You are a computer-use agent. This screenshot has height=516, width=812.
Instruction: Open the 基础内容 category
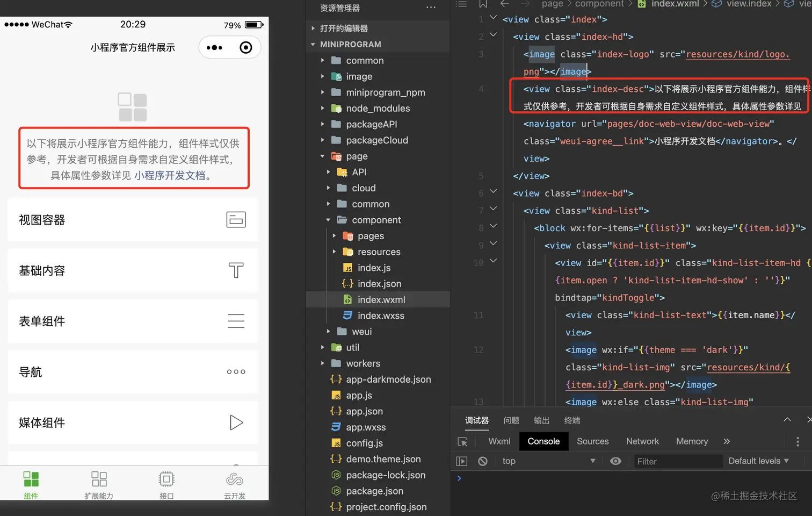tap(133, 270)
